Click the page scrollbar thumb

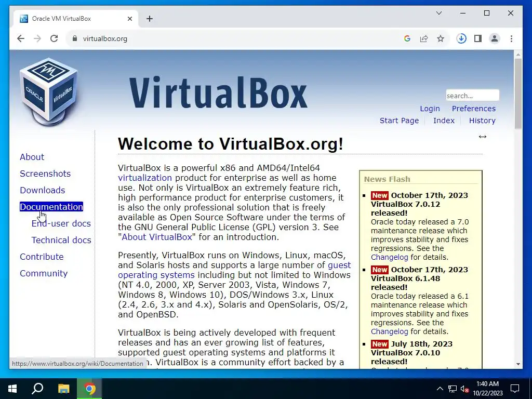click(x=518, y=94)
